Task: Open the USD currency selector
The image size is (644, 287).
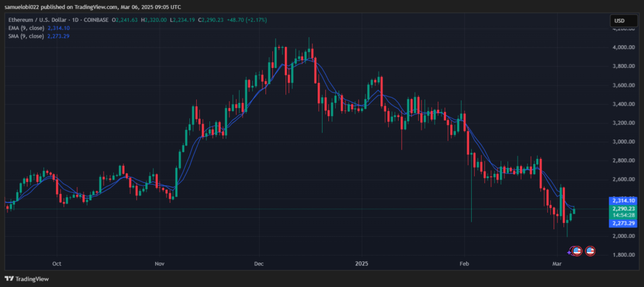Action: coord(623,21)
